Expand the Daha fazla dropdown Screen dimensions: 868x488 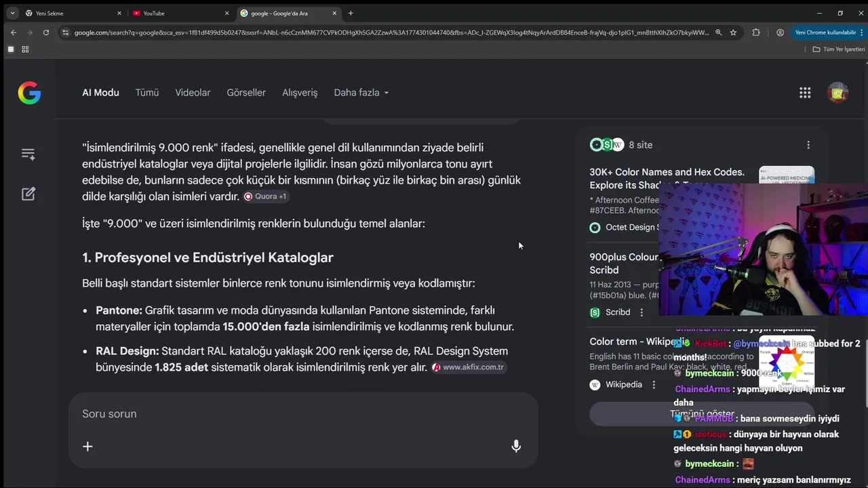click(361, 93)
